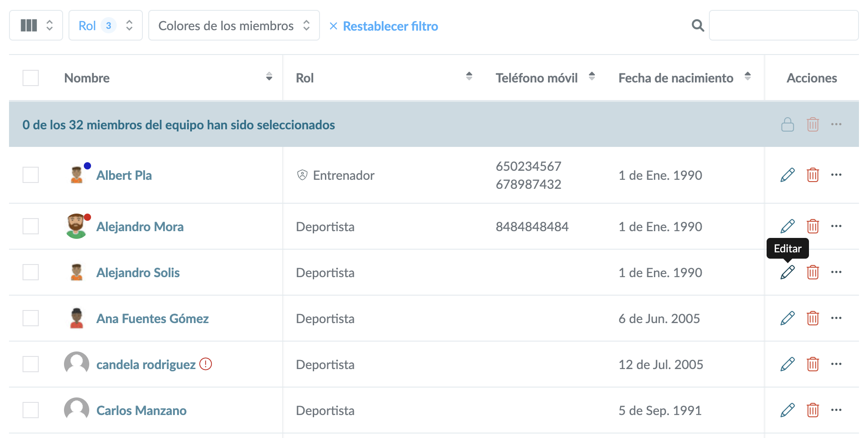Edit Alejandro Solis with the pencil icon
This screenshot has width=868, height=438.
coord(787,272)
